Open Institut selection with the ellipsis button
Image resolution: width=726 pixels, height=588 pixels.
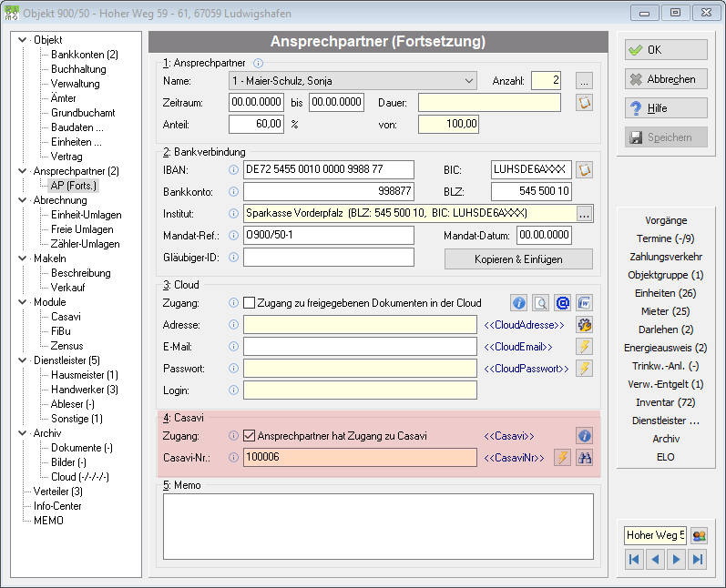point(584,214)
